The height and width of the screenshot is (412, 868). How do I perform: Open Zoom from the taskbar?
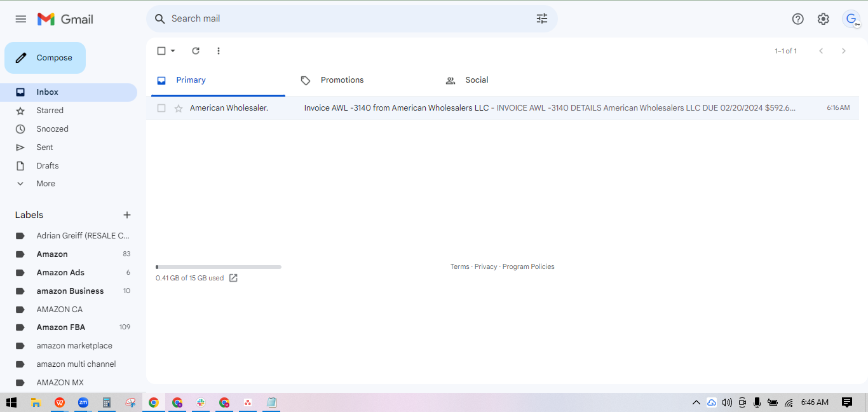pyautogui.click(x=83, y=402)
